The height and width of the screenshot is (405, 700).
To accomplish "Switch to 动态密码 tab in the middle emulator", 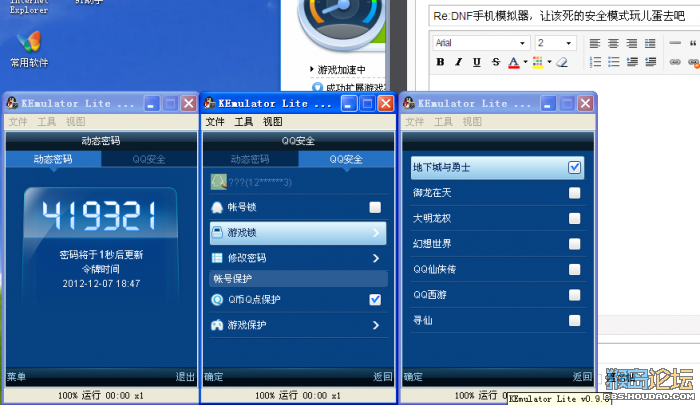I will tap(250, 159).
